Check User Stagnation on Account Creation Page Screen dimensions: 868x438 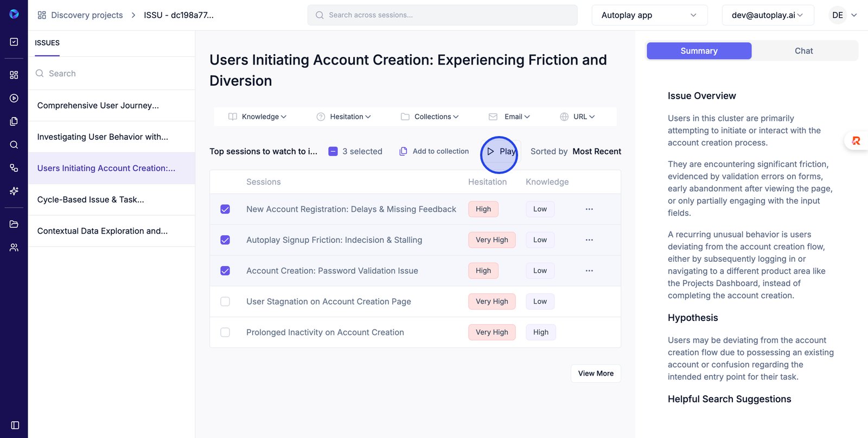(225, 301)
